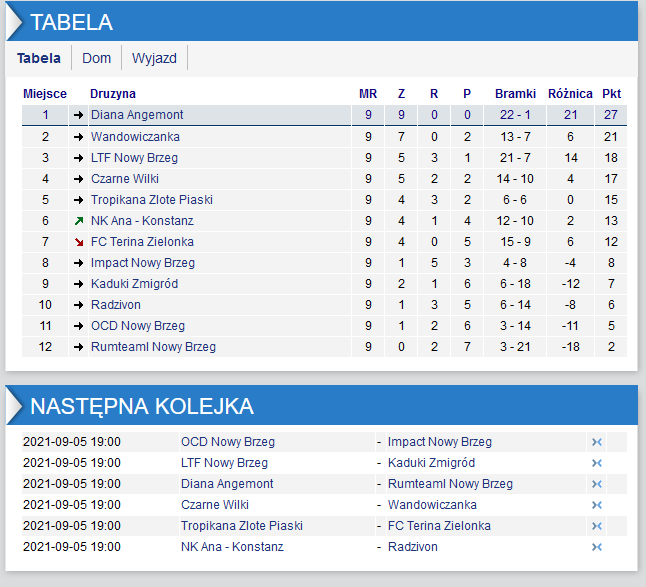
Task: Click the Różnica column header
Action: pos(570,94)
